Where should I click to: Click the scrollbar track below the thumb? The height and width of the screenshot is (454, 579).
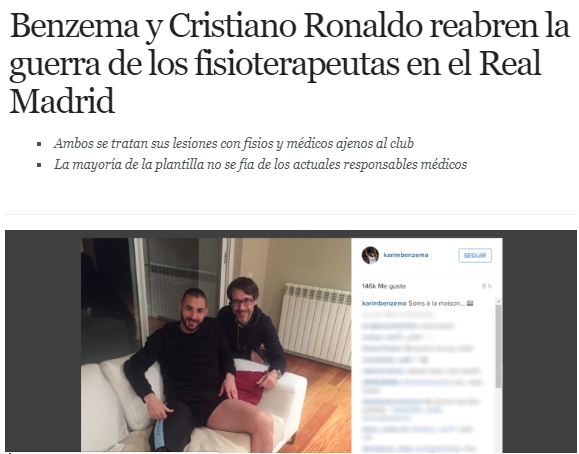(498, 420)
